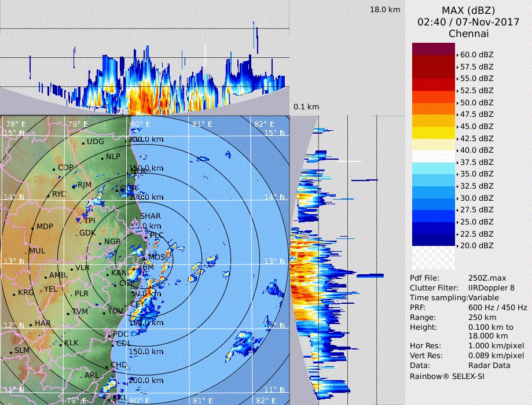532x405 pixels.
Task: Click the ARL station label on map
Action: click(91, 375)
